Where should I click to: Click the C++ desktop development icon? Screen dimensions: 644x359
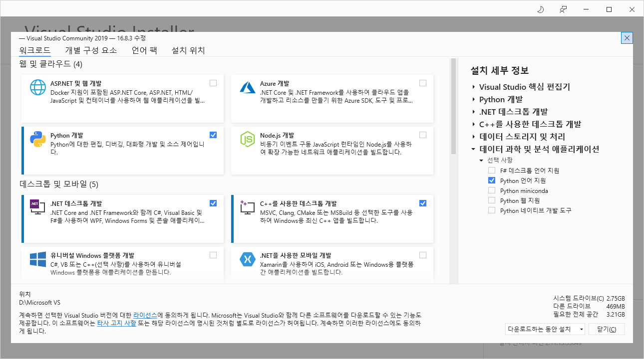click(248, 207)
